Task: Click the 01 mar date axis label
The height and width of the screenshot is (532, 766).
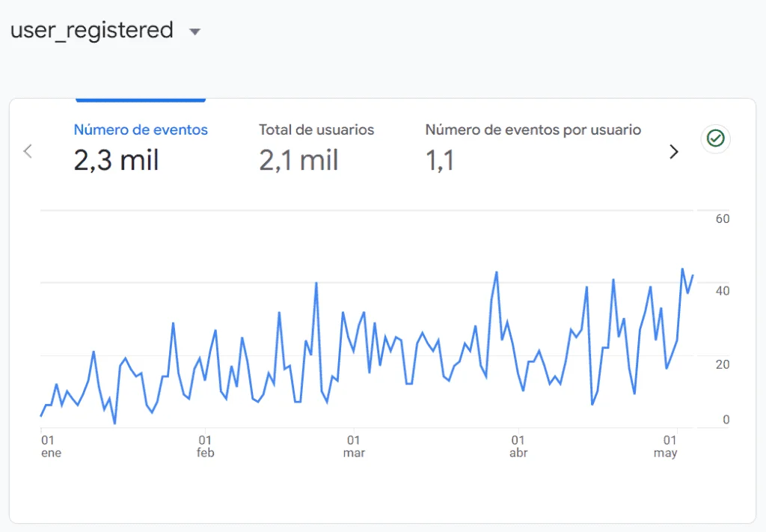Action: coord(353,447)
